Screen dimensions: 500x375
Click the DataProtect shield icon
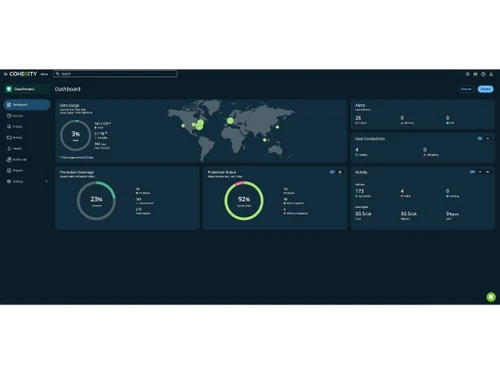(x=9, y=89)
